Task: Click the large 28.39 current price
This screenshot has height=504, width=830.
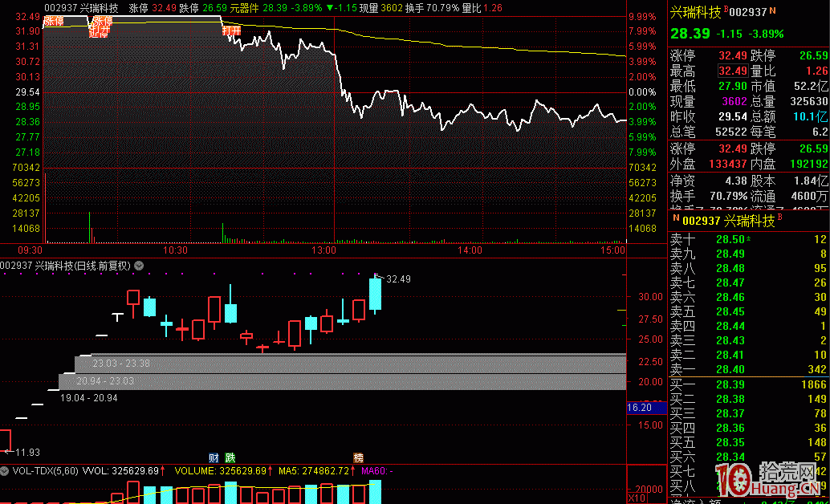Action: pyautogui.click(x=690, y=34)
